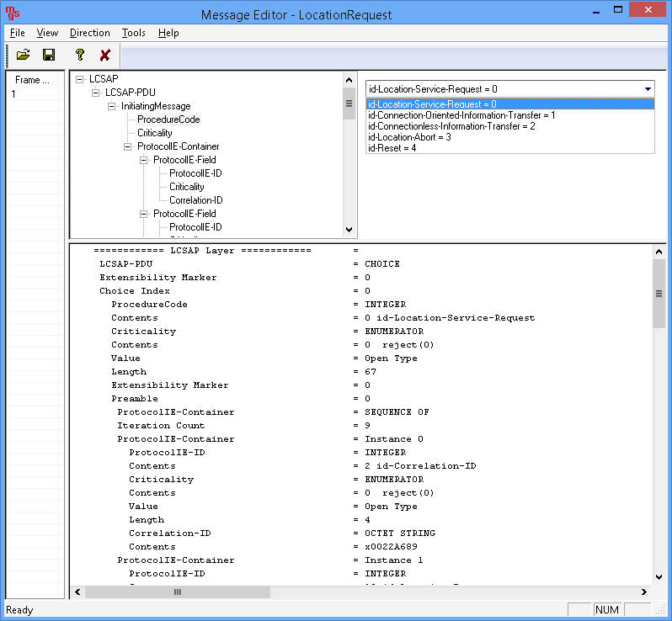Screen dimensions: 672x621
Task: Maximize the Message Editor window
Action: click(x=618, y=9)
